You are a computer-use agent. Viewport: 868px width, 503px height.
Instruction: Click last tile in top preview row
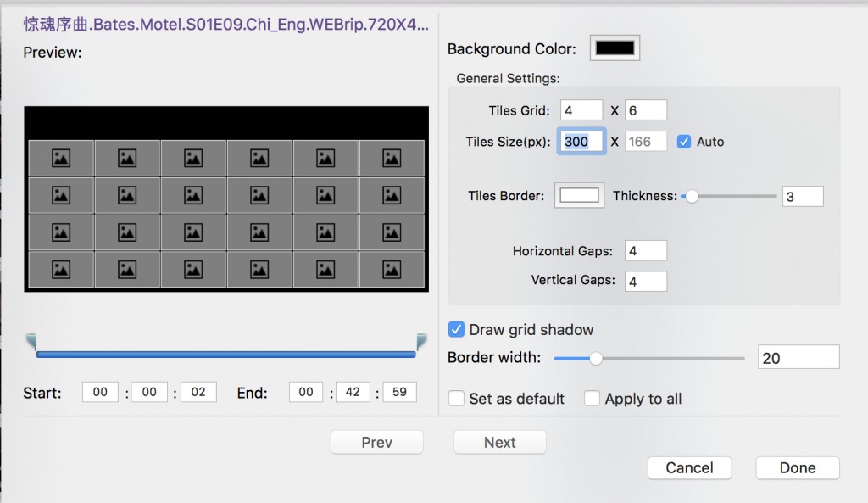(x=392, y=159)
